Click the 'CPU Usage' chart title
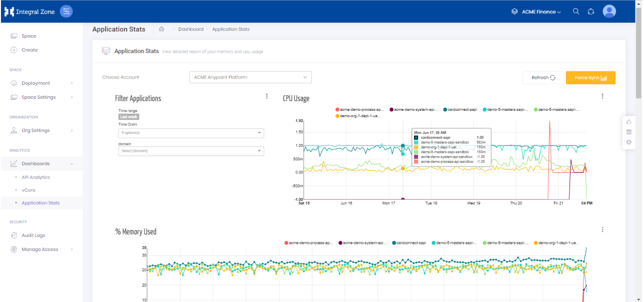Image resolution: width=644 pixels, height=302 pixels. tap(296, 99)
